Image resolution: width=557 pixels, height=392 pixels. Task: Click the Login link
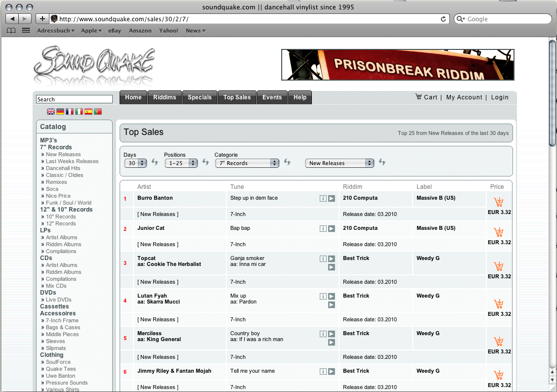point(500,97)
